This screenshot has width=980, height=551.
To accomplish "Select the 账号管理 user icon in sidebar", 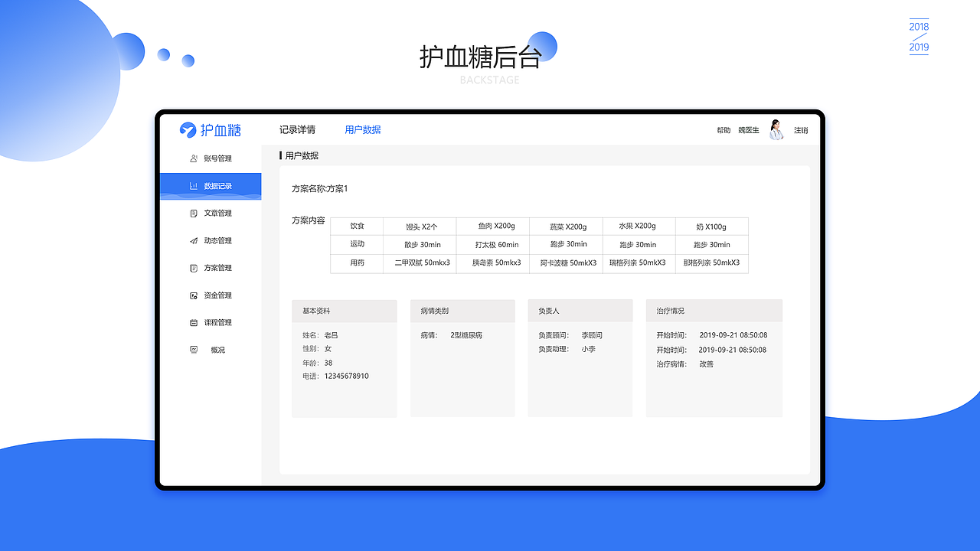I will [x=194, y=158].
